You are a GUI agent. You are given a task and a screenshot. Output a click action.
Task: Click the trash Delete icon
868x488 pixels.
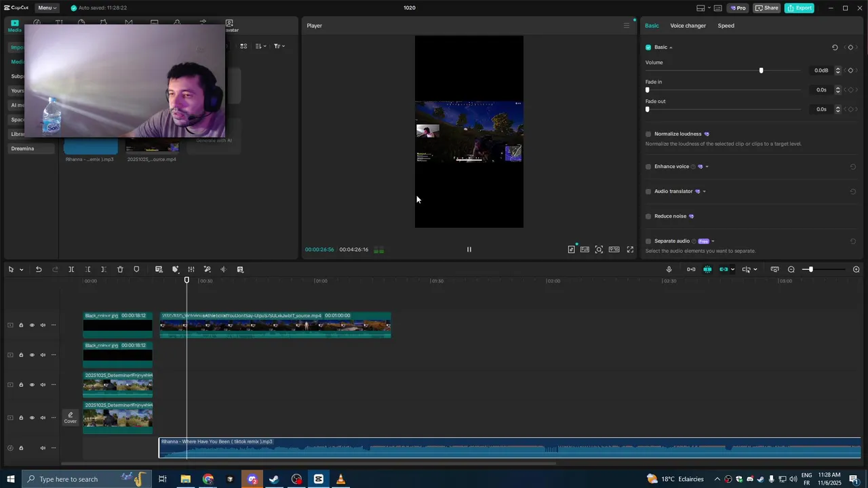click(120, 269)
